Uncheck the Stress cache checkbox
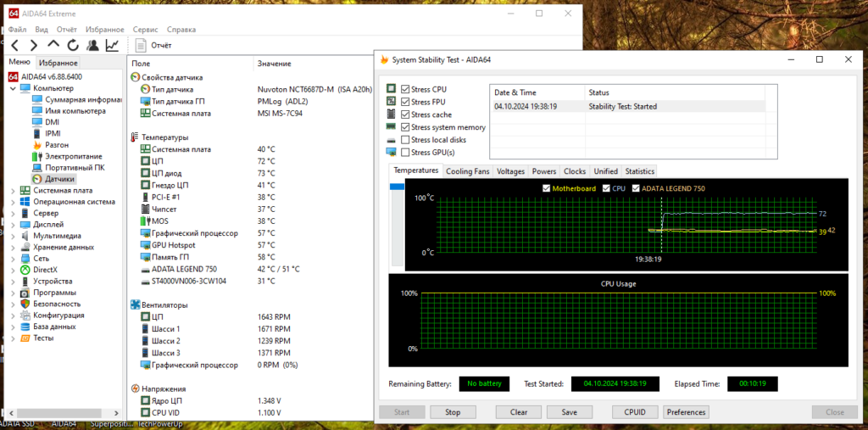The width and height of the screenshot is (868, 430). point(405,114)
